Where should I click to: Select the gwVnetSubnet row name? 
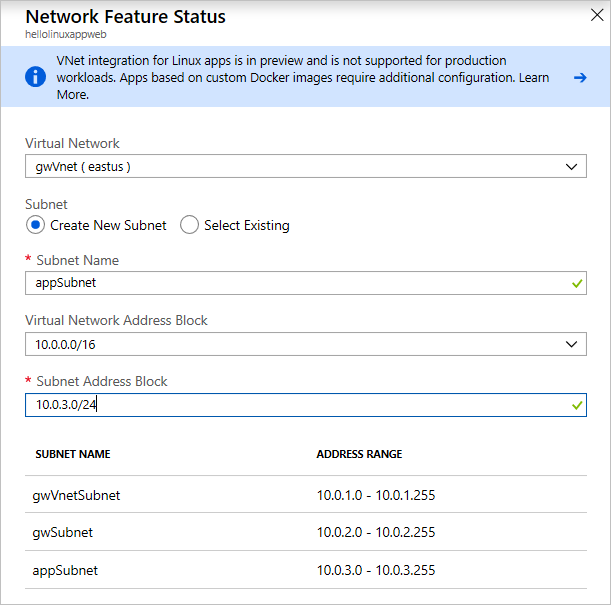tap(76, 496)
